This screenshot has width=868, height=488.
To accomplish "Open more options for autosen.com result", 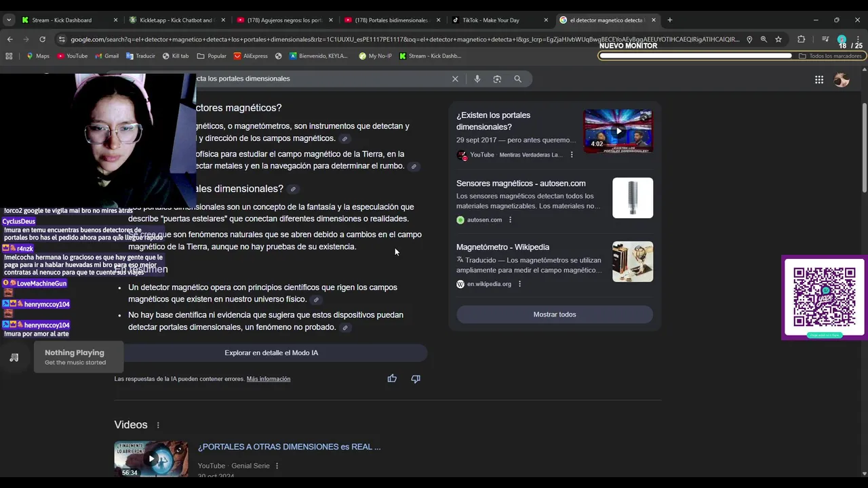I will [x=510, y=220].
